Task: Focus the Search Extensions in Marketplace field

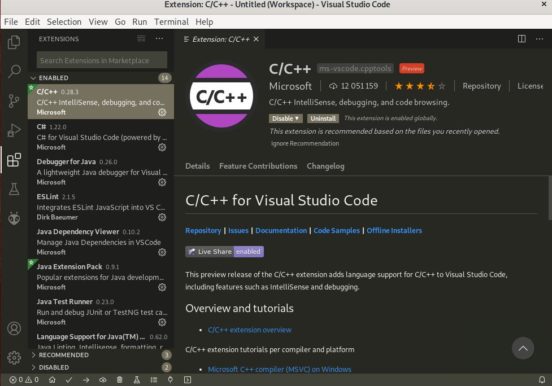Action: tap(102, 60)
